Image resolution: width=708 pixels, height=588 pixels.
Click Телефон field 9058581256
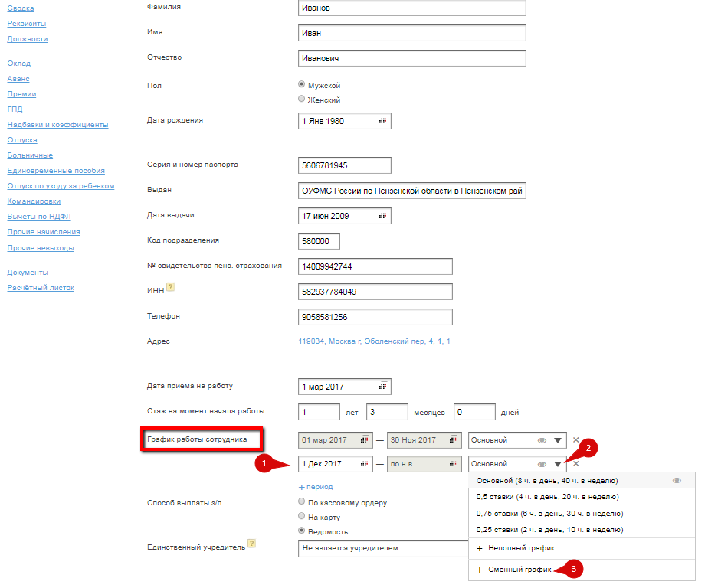coord(375,317)
